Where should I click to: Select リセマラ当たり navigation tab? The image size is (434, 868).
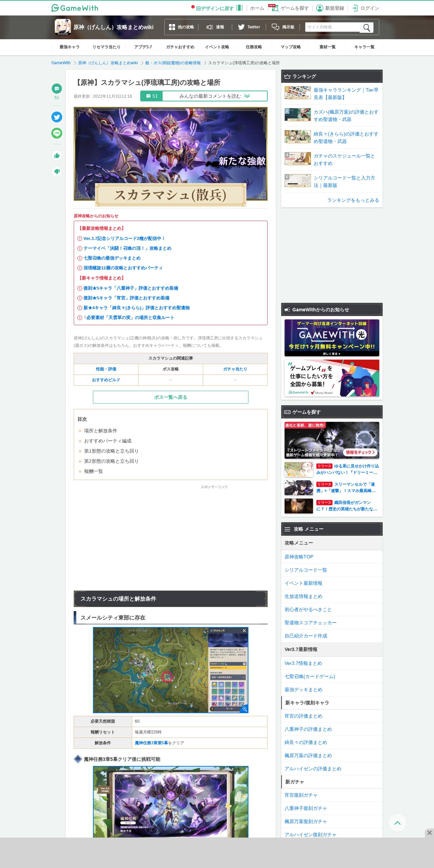pyautogui.click(x=106, y=47)
